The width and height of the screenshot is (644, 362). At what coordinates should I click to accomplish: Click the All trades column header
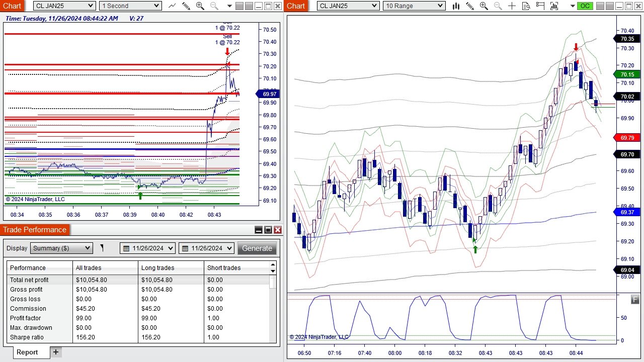(105, 267)
